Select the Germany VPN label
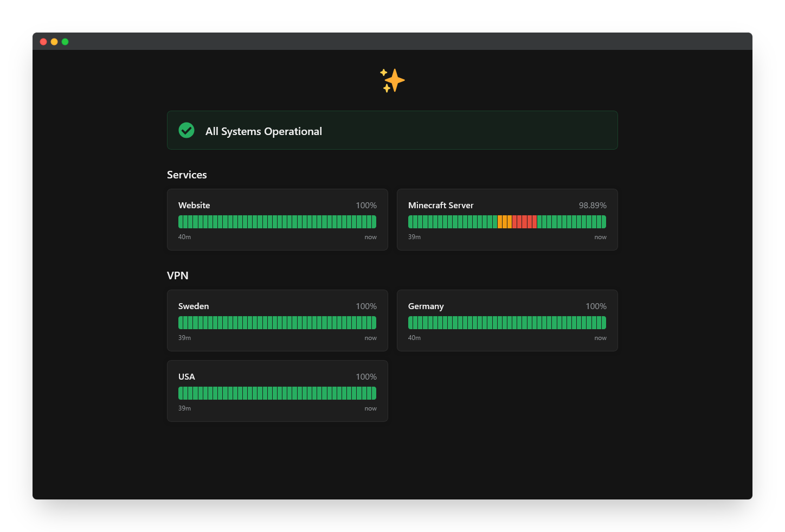The width and height of the screenshot is (785, 532). click(x=426, y=306)
